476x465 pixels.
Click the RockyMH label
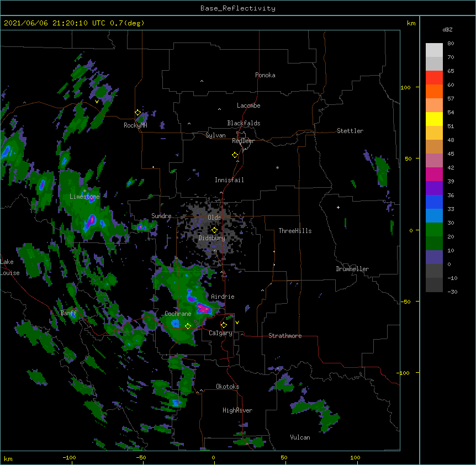coord(135,125)
